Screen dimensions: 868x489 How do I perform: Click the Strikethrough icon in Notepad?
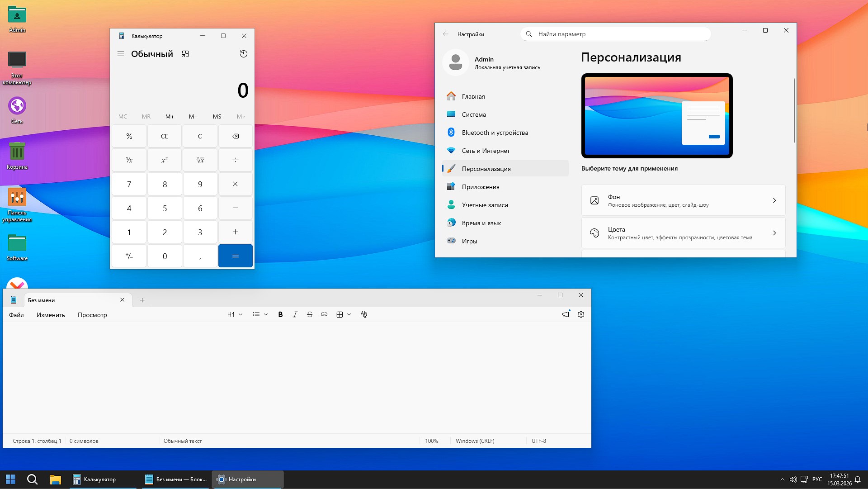[x=310, y=314]
